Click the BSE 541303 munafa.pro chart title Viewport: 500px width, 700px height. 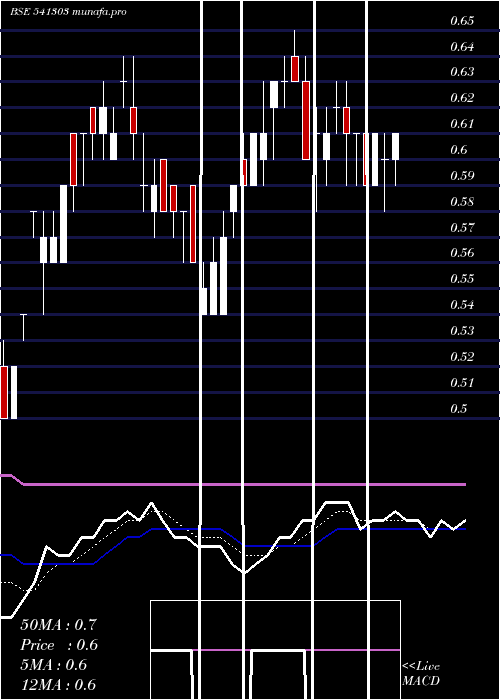coord(68,12)
